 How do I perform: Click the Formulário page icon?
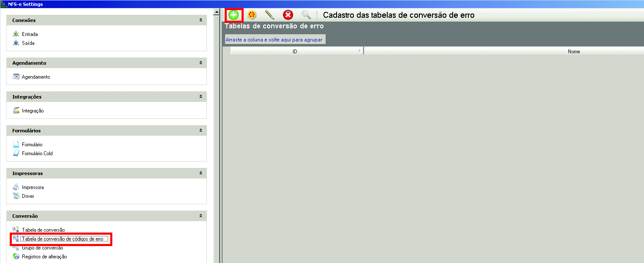tap(16, 145)
